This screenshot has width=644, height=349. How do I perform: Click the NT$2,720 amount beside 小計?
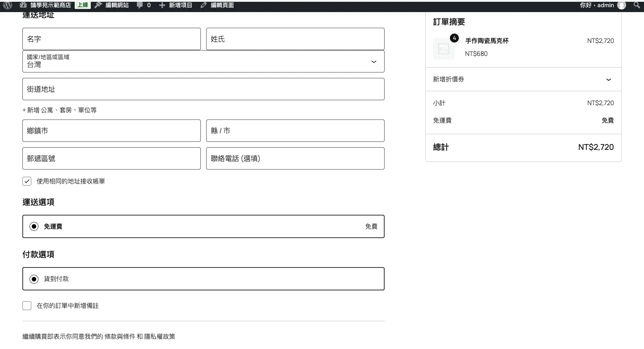coord(601,103)
